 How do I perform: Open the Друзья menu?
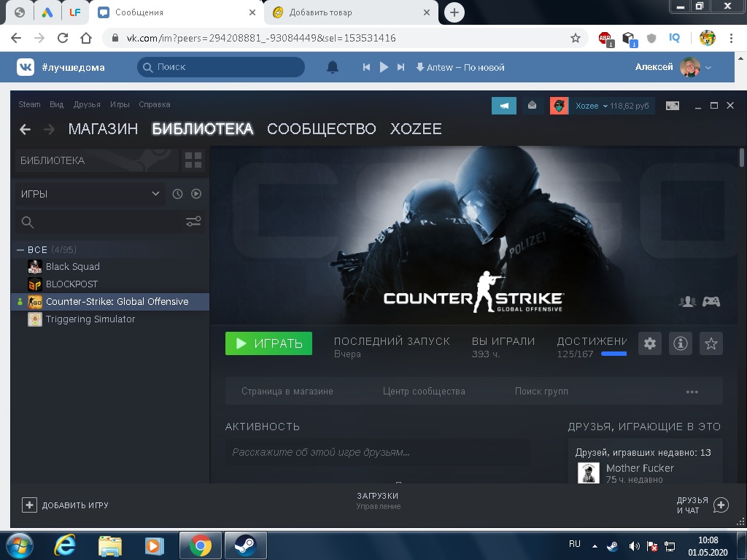(x=87, y=104)
